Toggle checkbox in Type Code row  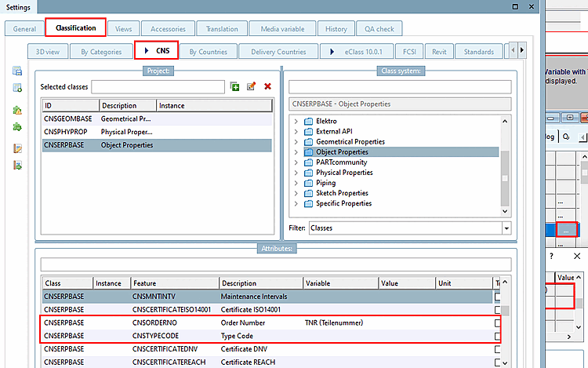click(498, 336)
